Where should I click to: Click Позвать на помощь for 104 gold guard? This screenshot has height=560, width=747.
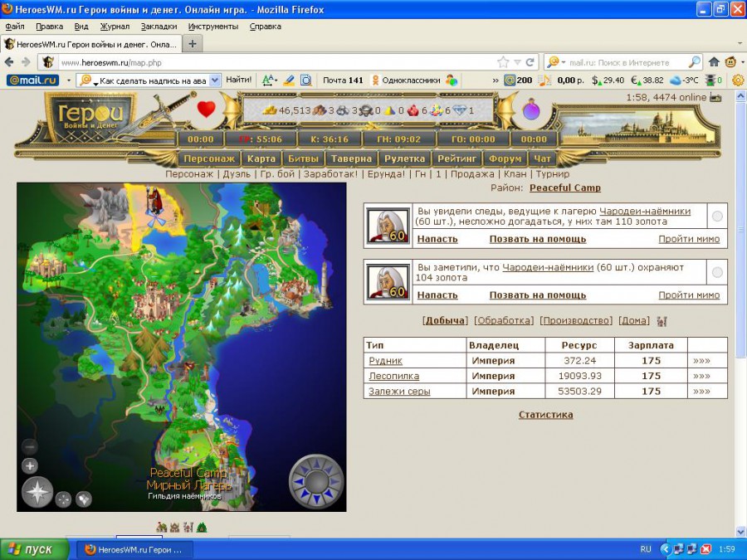coord(537,295)
